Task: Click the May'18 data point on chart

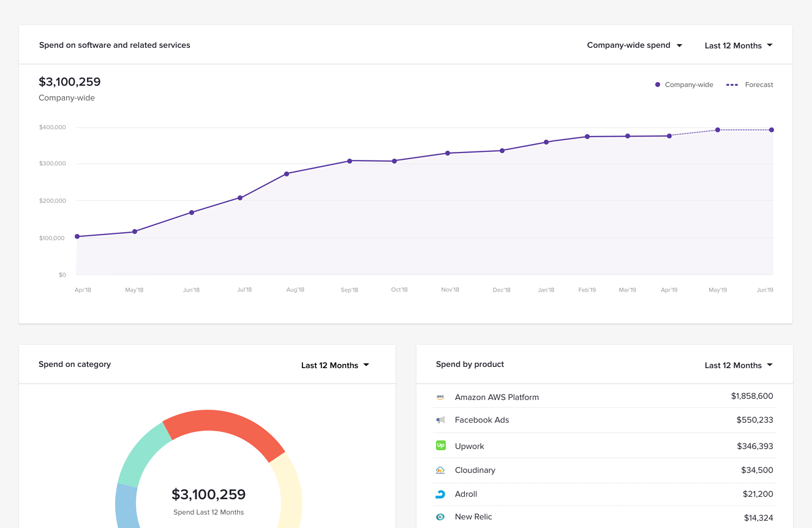Action: 135,232
